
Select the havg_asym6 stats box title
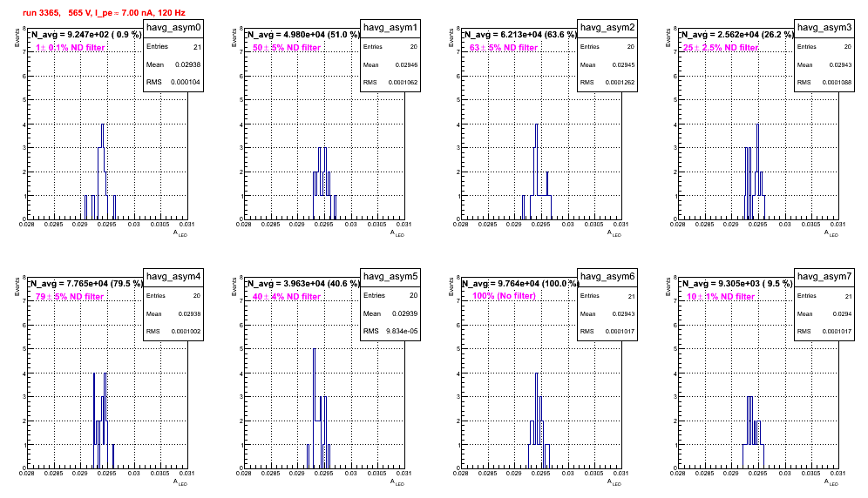click(x=607, y=276)
